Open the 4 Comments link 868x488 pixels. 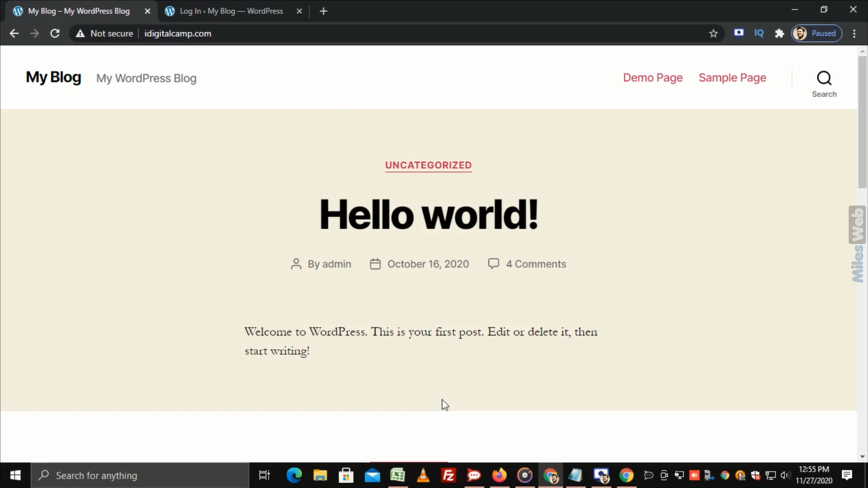point(536,264)
